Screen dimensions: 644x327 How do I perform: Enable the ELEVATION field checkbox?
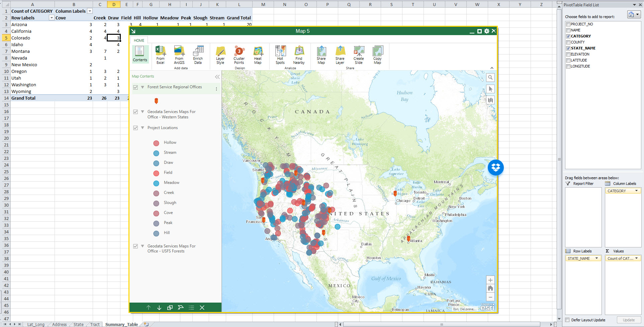click(x=568, y=54)
